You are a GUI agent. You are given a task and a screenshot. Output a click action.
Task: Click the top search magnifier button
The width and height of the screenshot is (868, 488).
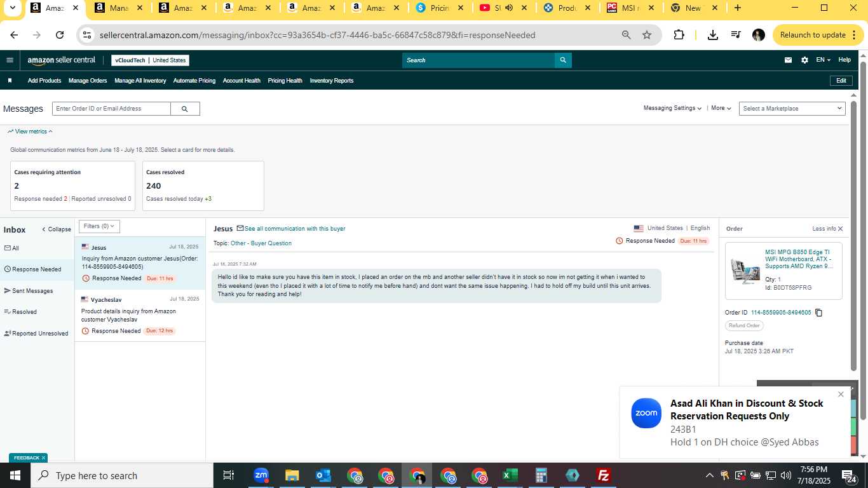coord(563,60)
